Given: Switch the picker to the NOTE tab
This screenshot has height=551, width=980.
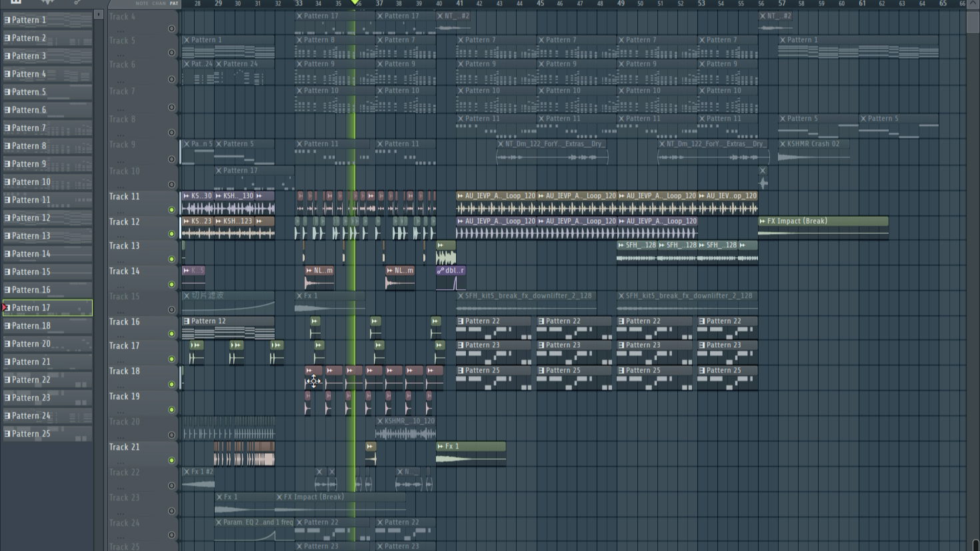Looking at the screenshot, I should (x=142, y=3).
